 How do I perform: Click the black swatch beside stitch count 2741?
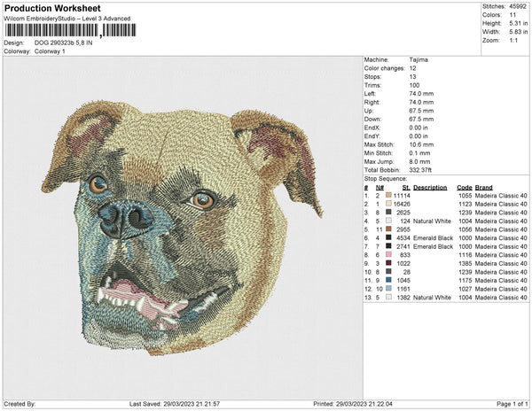(x=388, y=246)
